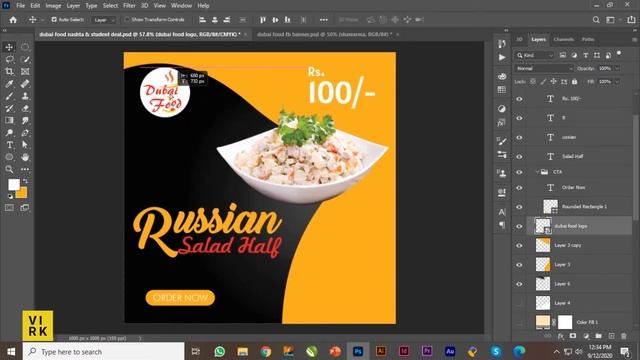Click the orange background color swatch
The height and width of the screenshot is (360, 640).
pos(23,193)
